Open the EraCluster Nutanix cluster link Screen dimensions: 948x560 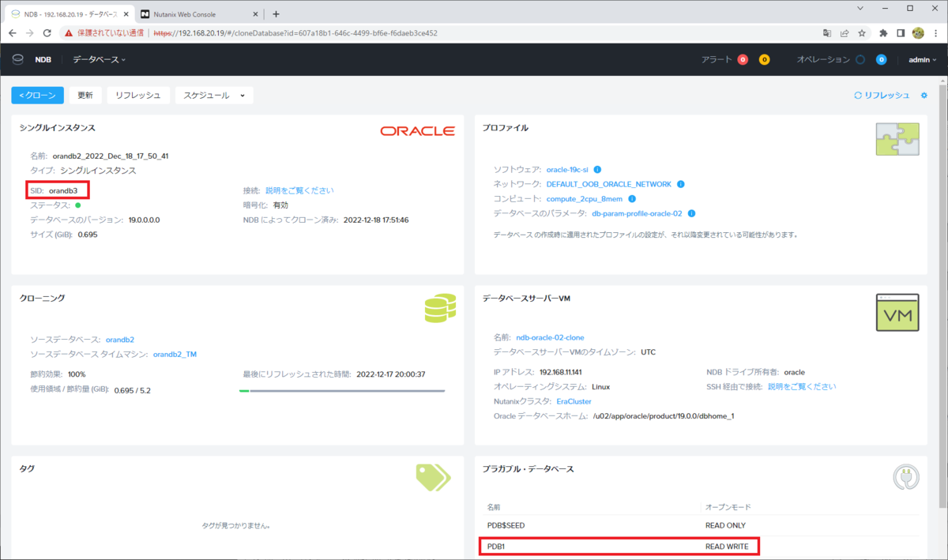[x=574, y=401]
